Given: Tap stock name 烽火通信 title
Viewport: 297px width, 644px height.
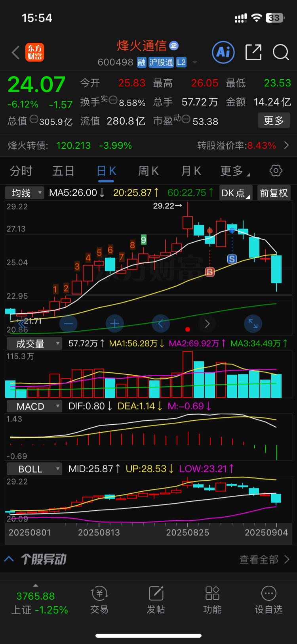Looking at the screenshot, I should click(142, 46).
